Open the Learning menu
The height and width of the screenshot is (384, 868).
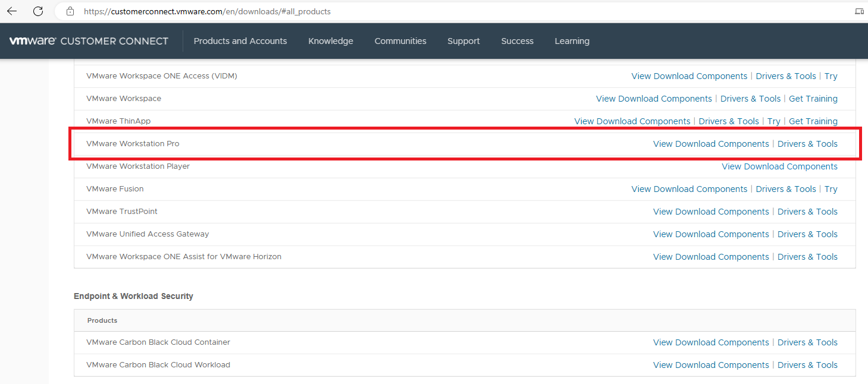click(x=572, y=41)
